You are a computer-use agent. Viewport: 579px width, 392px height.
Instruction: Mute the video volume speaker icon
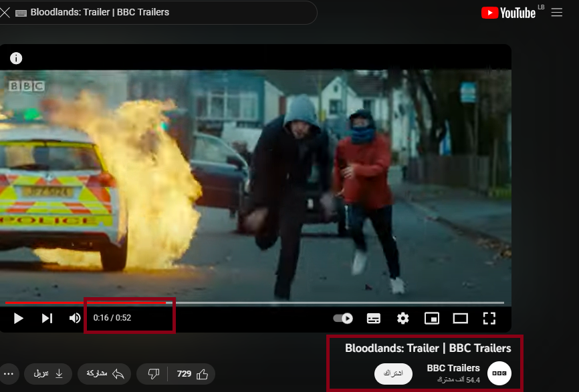(75, 318)
